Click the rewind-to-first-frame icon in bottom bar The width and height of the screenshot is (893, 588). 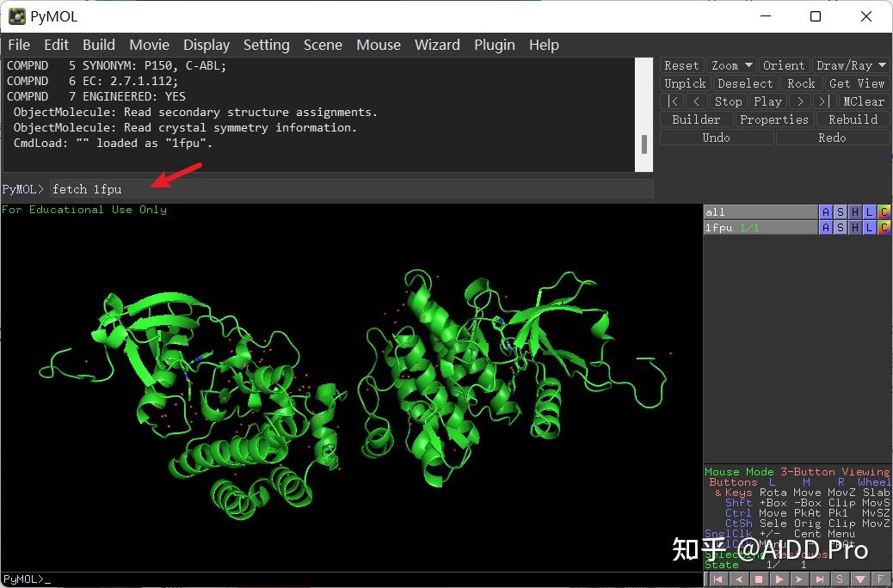[x=718, y=579]
